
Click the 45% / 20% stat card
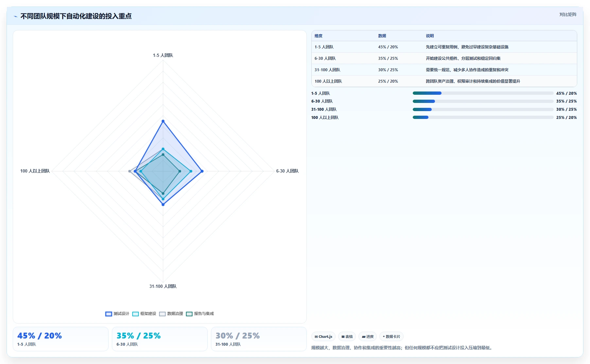click(61, 339)
